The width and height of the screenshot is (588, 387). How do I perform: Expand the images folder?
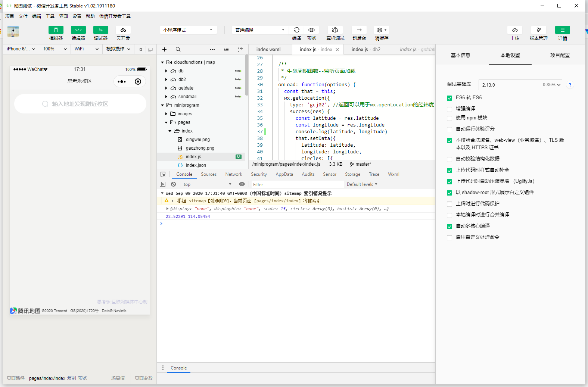click(166, 114)
